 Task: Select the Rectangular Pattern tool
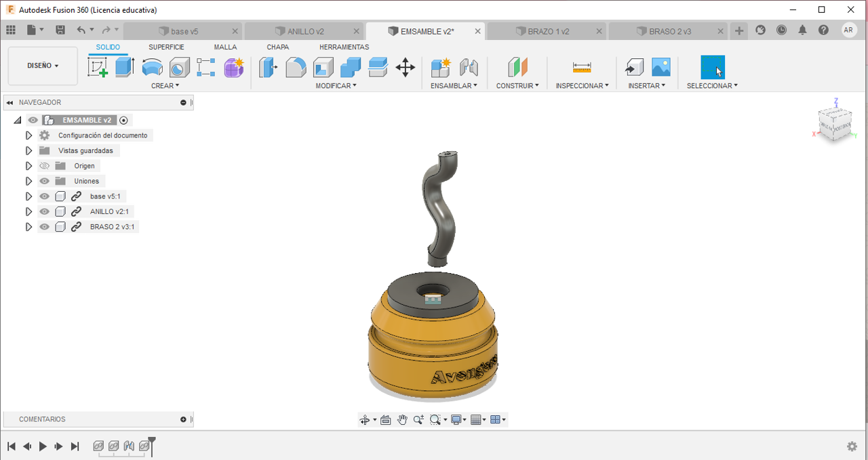coord(206,67)
